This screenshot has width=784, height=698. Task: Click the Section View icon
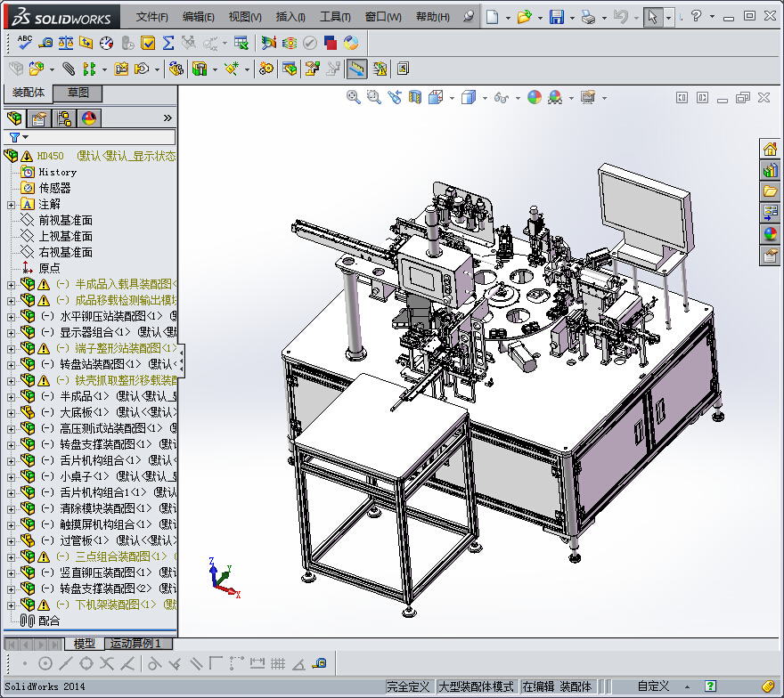click(x=414, y=97)
